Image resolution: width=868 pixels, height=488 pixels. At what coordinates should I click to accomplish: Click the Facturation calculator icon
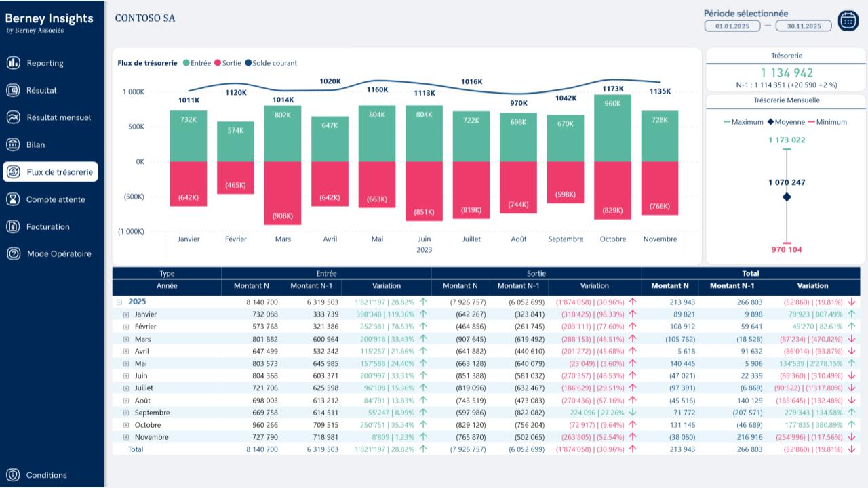(x=13, y=226)
